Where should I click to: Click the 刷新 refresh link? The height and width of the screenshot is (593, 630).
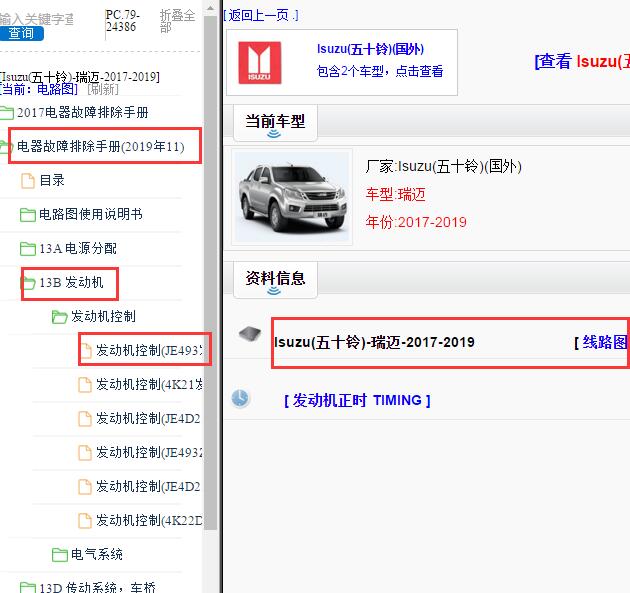tap(103, 89)
